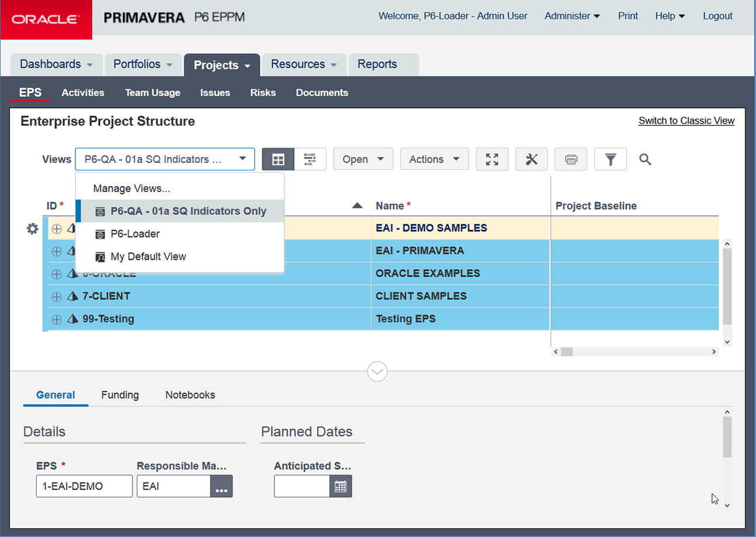The image size is (756, 537).
Task: Open the wrench customize settings icon
Action: point(531,159)
